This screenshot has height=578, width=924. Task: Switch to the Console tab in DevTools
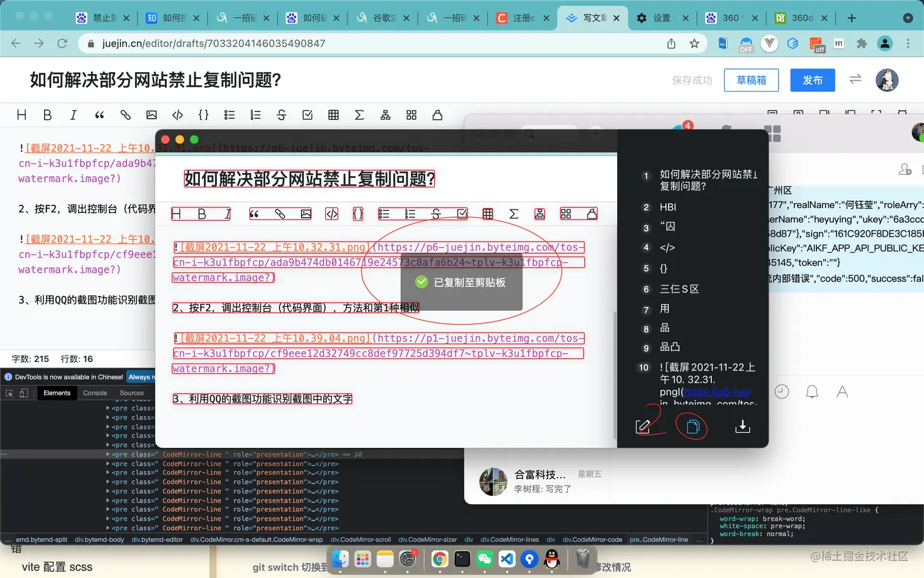pos(95,393)
